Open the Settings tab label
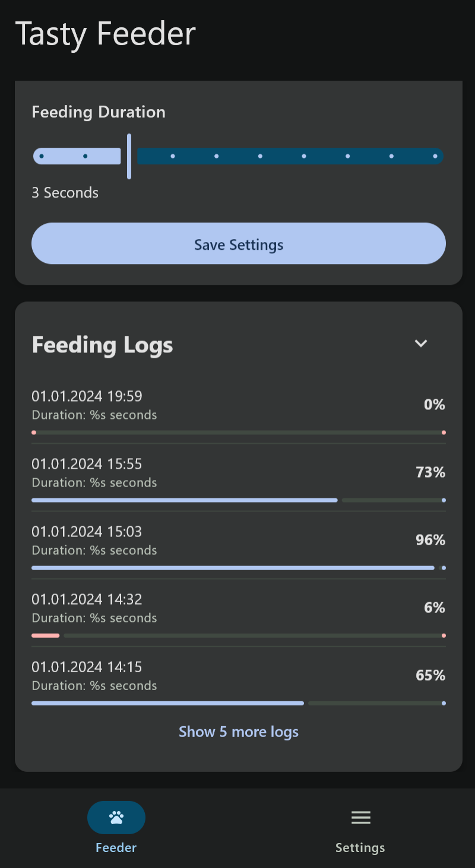The width and height of the screenshot is (475, 868). [360, 848]
